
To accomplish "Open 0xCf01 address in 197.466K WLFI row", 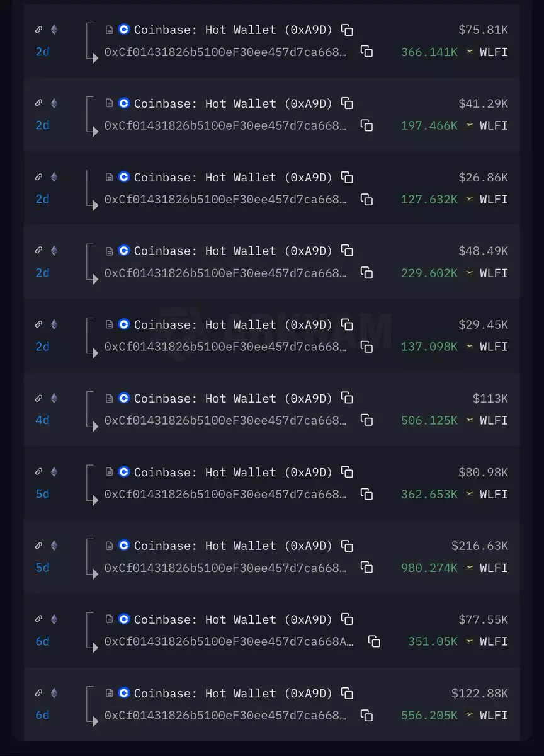I will [x=225, y=125].
